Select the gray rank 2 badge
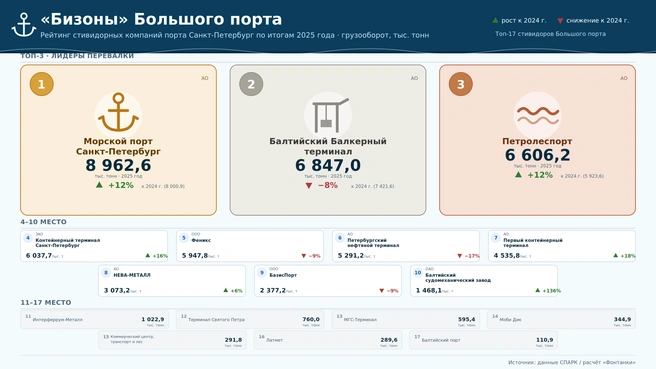Screen dimensions: 656x369 point(251,84)
